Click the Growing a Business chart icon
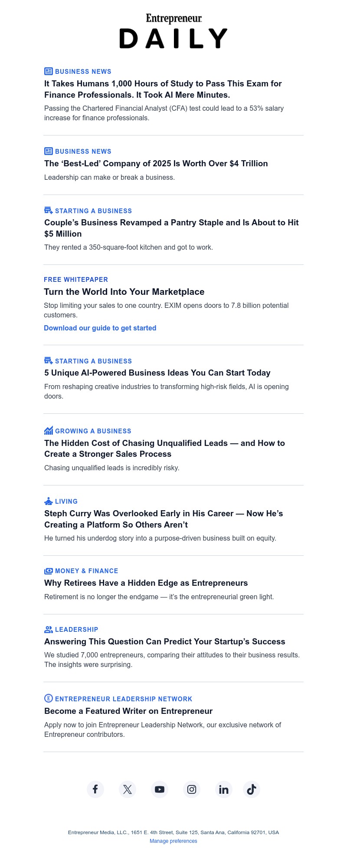This screenshot has height=868, width=347. 49,431
